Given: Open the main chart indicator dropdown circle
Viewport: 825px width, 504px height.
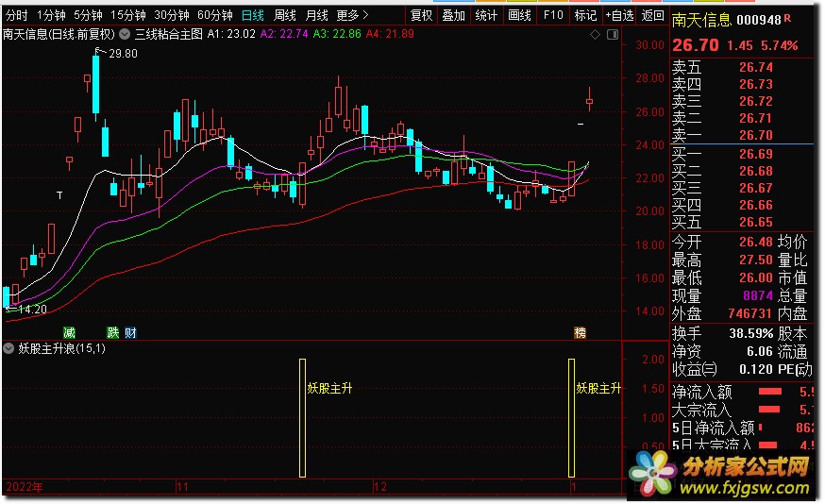Looking at the screenshot, I should coord(125,34).
